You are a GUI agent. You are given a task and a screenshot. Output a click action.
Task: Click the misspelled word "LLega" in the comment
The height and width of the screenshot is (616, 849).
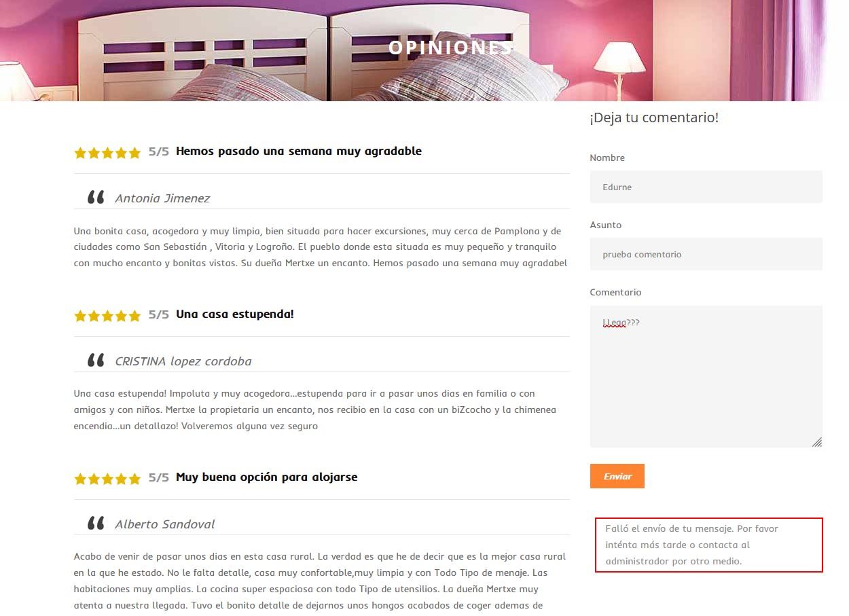pos(614,323)
